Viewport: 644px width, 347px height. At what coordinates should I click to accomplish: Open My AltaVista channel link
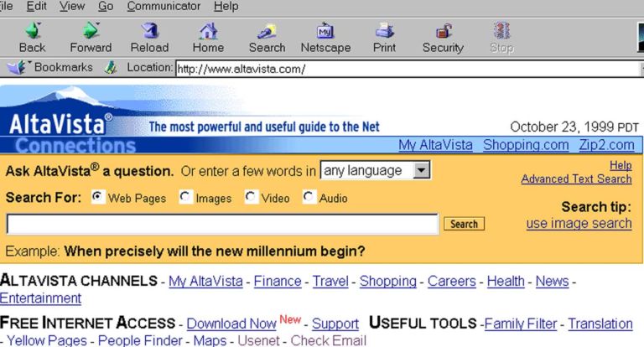[205, 282]
